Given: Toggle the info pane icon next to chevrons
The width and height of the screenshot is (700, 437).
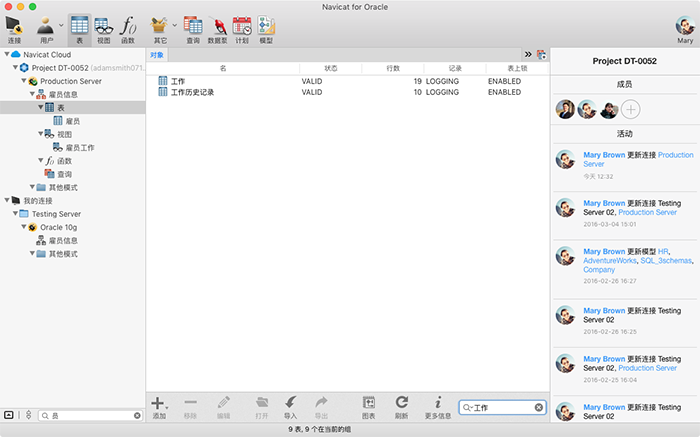Looking at the screenshot, I should coord(542,55).
